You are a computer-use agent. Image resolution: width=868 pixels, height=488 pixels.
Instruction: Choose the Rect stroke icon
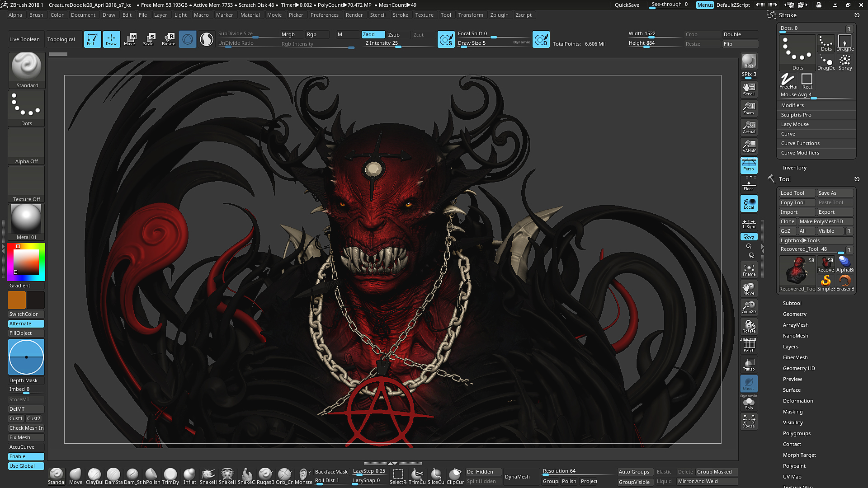click(x=807, y=81)
